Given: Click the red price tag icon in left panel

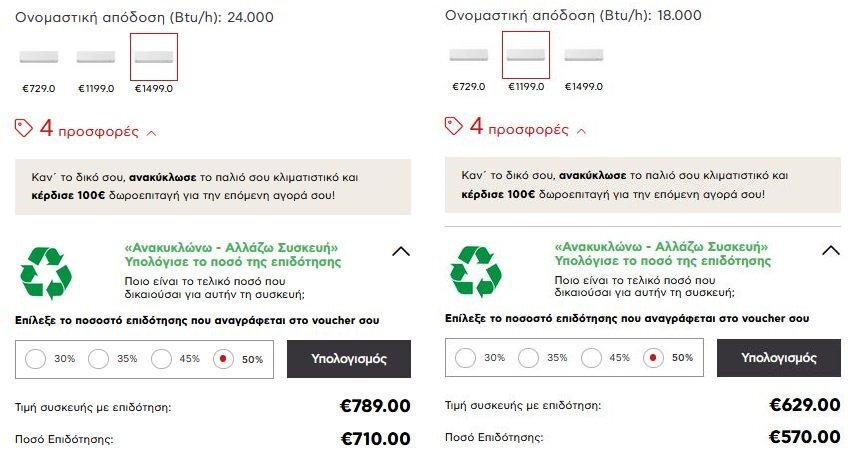Looking at the screenshot, I should click(x=23, y=128).
